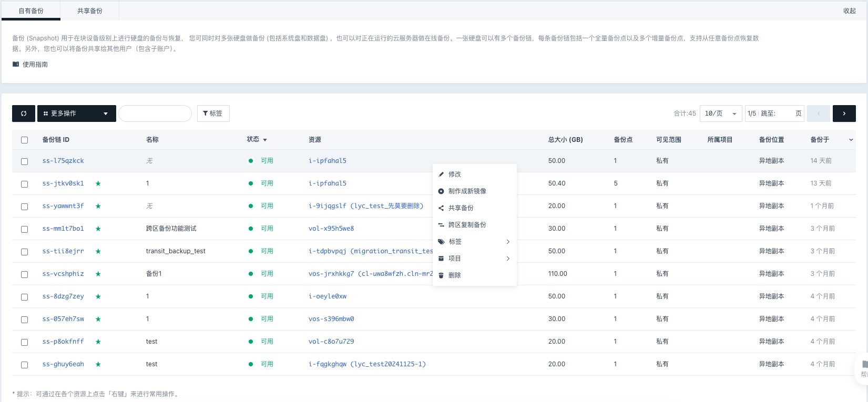Open backup chain link ss-mm1t7bo1
This screenshot has width=868, height=402.
click(63, 229)
